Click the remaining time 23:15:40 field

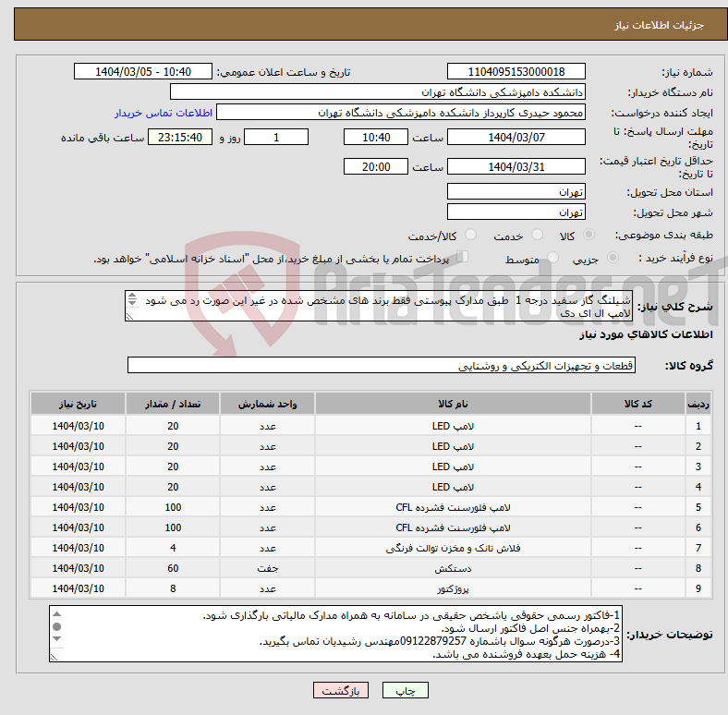point(180,137)
